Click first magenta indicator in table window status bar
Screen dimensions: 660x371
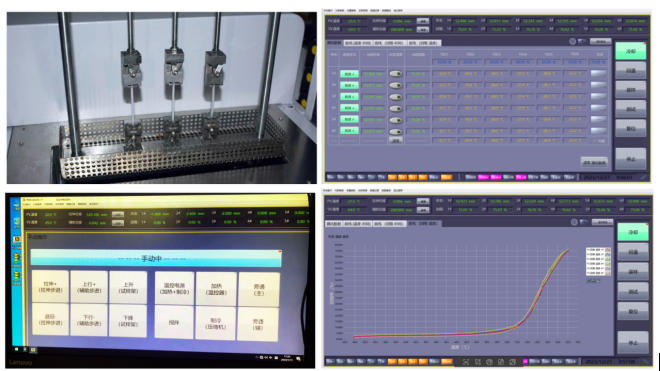(483, 177)
